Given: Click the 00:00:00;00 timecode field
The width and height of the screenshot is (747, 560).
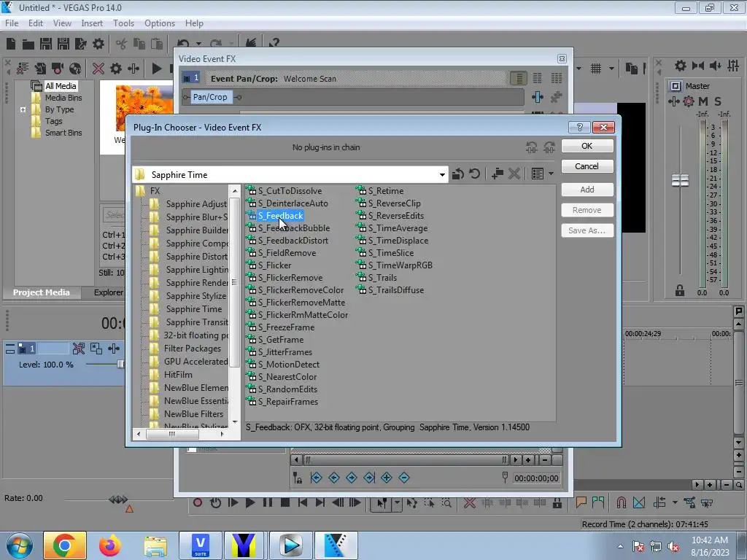Looking at the screenshot, I should 536,478.
